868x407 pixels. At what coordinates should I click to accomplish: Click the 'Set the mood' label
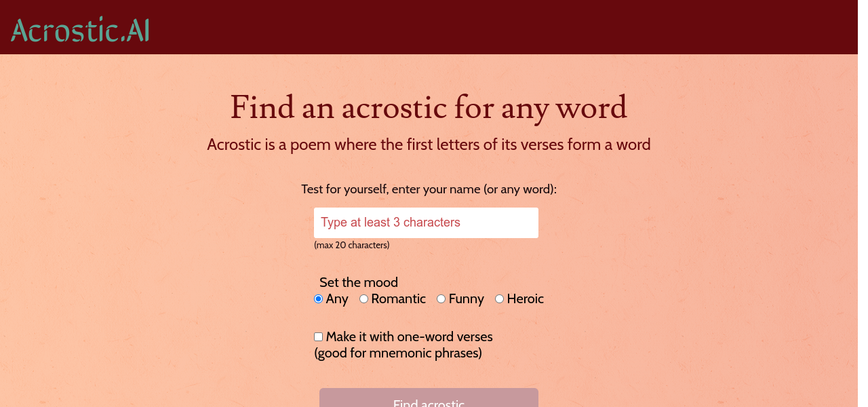(x=359, y=282)
